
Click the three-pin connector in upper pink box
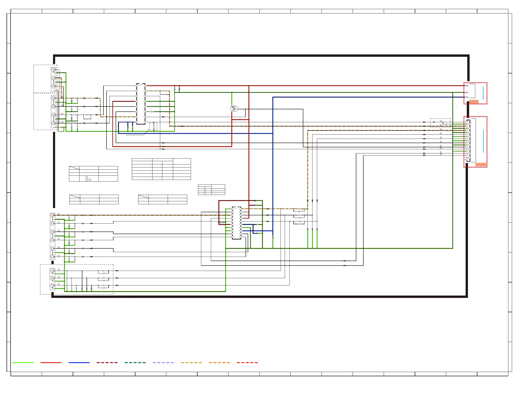click(471, 91)
